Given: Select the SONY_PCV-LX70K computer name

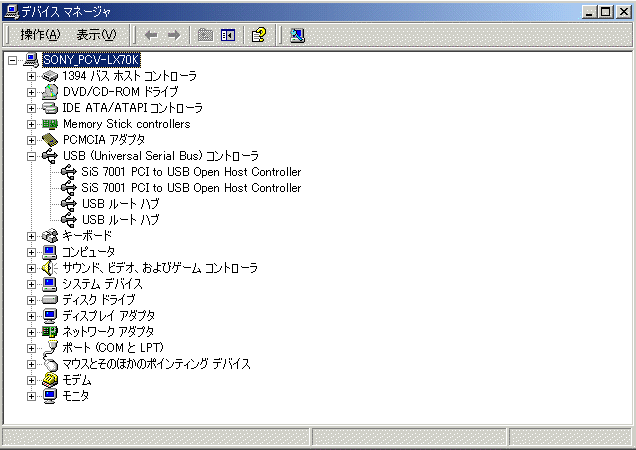Looking at the screenshot, I should point(91,60).
